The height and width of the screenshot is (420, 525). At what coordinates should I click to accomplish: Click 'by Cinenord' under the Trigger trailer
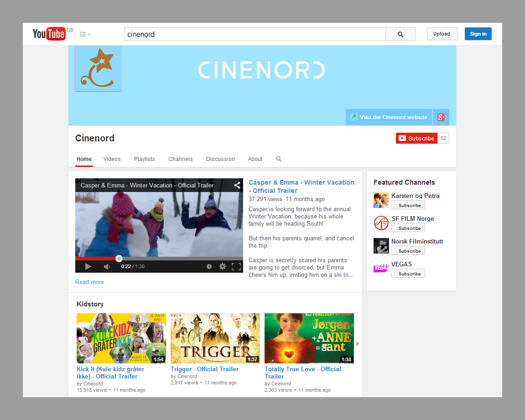[x=184, y=377]
